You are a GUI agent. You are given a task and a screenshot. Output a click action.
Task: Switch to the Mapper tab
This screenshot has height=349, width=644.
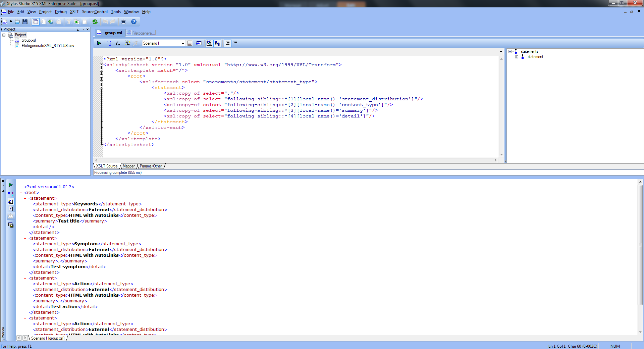coord(128,166)
